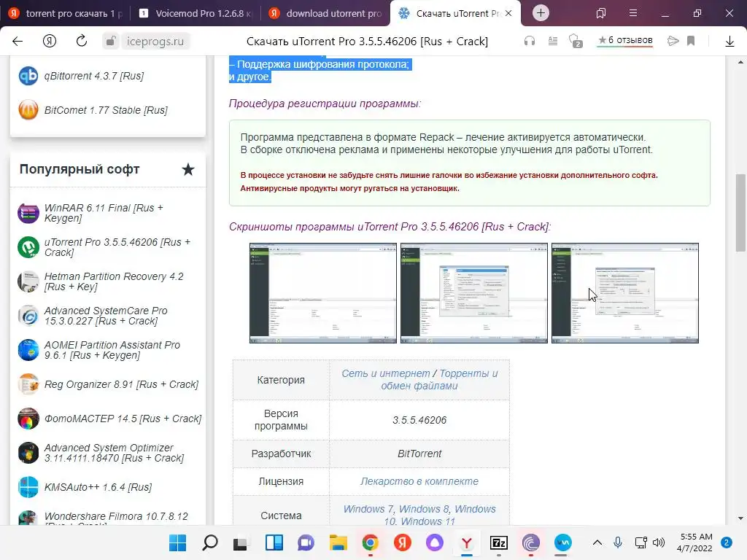Image resolution: width=747 pixels, height=560 pixels.
Task: Open qBittorrent 4.3.7 [Rus] link
Action: [x=94, y=76]
